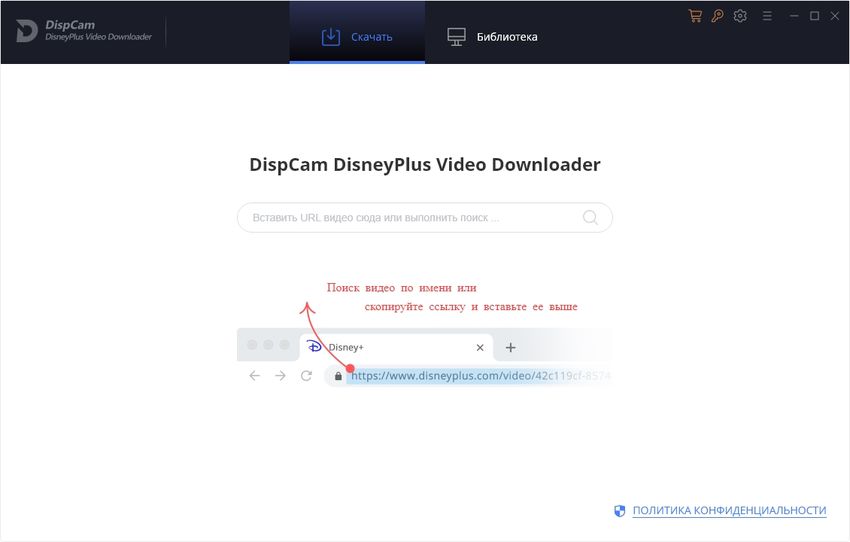Screen dimensions: 850x542
Task: Switch to the Библиотека tab
Action: tap(492, 36)
